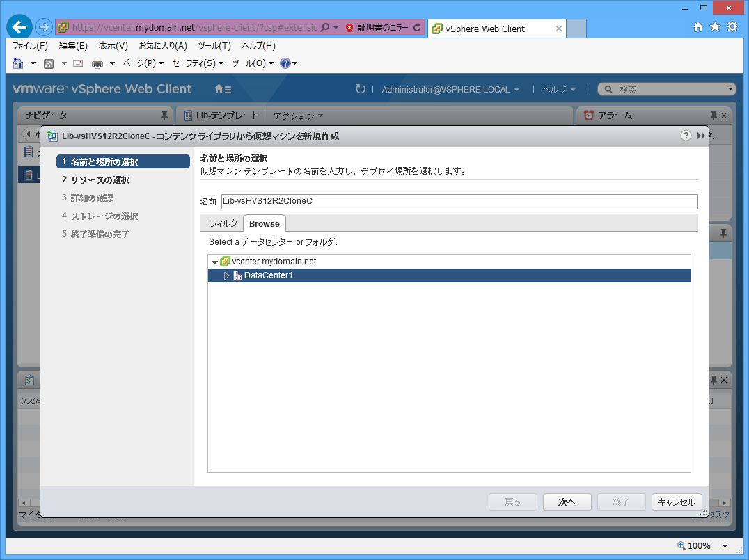The image size is (749, 560).
Task: Click the browser address bar URL
Action: (x=194, y=27)
